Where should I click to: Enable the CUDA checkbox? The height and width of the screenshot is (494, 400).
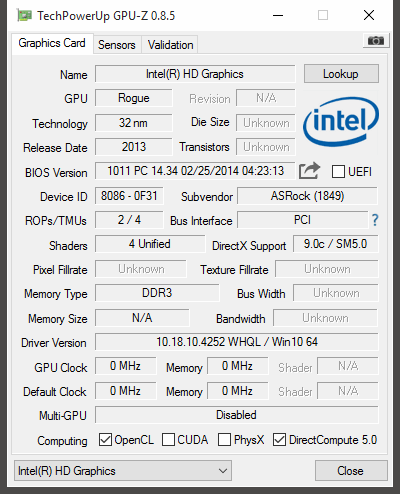tap(168, 440)
